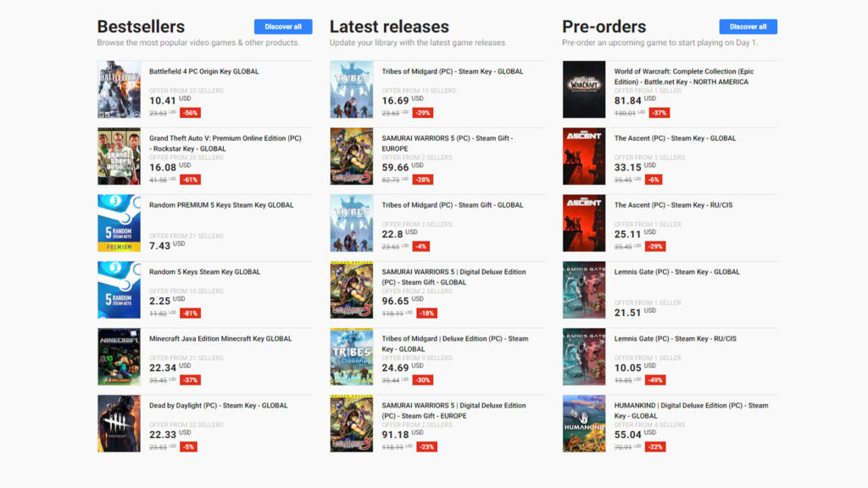Viewport: 868px width, 488px height.
Task: Click the -4% discount badge
Action: coord(421,247)
